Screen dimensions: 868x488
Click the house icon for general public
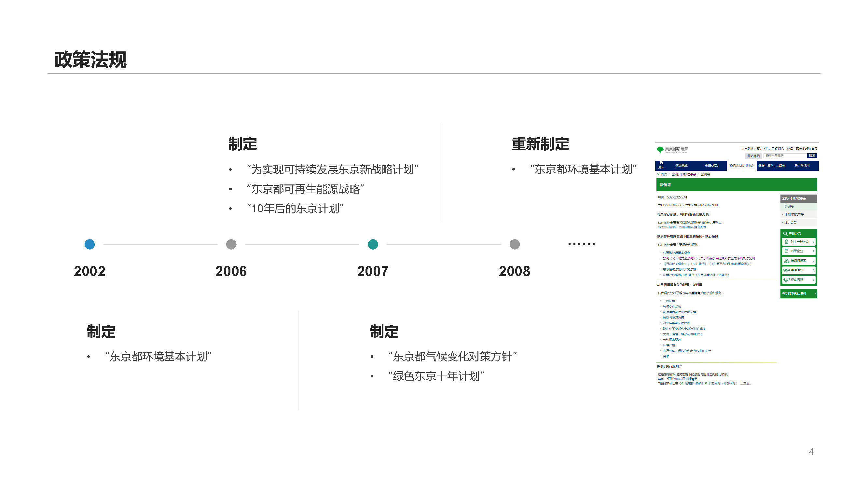click(786, 242)
